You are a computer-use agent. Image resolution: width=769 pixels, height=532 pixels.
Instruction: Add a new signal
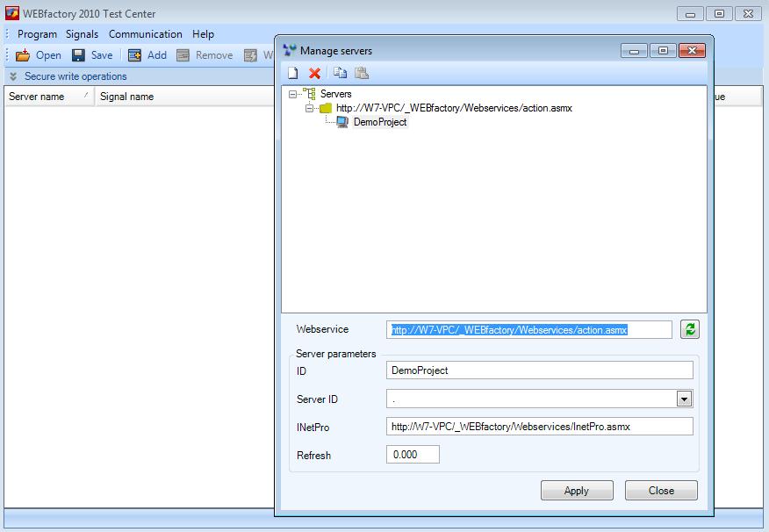[x=148, y=54]
